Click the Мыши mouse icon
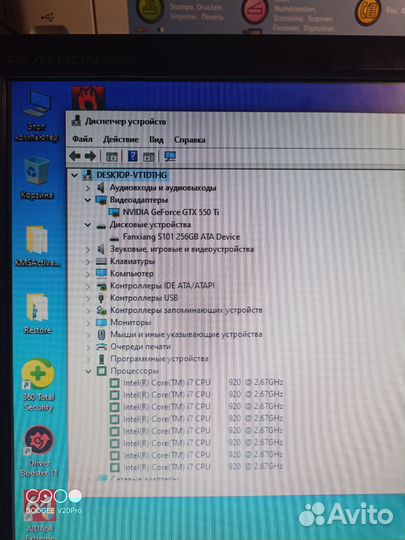The width and height of the screenshot is (405, 540). click(101, 334)
